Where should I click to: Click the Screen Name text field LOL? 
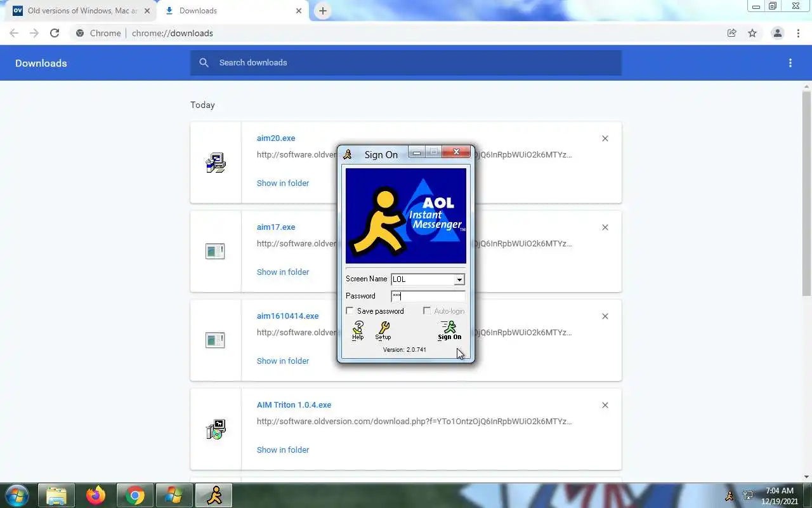422,279
